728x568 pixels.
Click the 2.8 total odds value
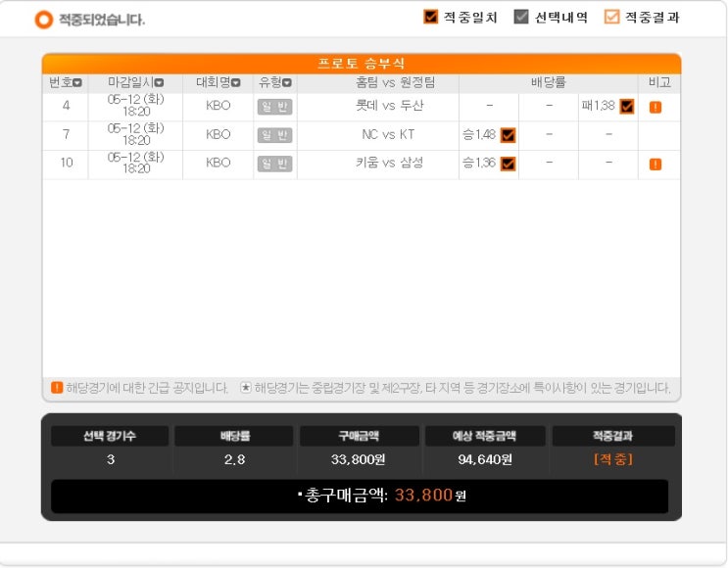point(234,459)
